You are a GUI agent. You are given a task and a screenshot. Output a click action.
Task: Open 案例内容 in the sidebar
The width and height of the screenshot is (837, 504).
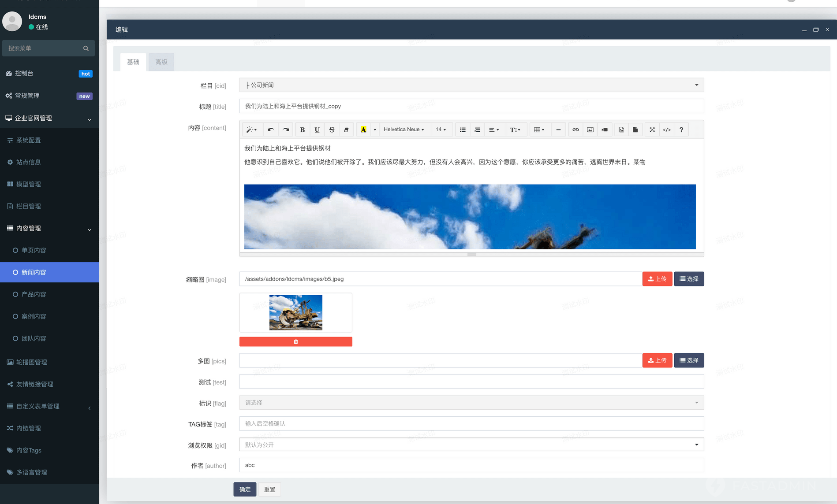point(49,316)
